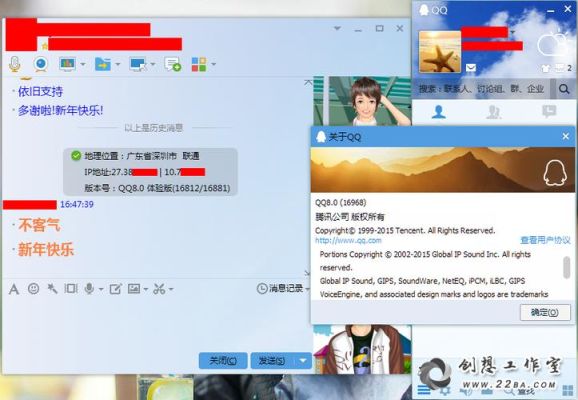Click 确定(O) in the About QQ dialog
The width and height of the screenshot is (578, 400).
pos(545,313)
